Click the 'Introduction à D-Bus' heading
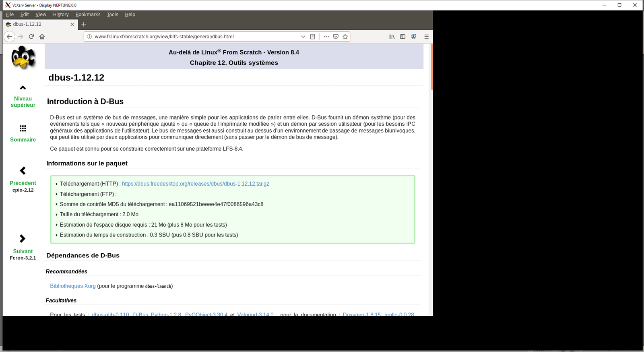 point(85,101)
